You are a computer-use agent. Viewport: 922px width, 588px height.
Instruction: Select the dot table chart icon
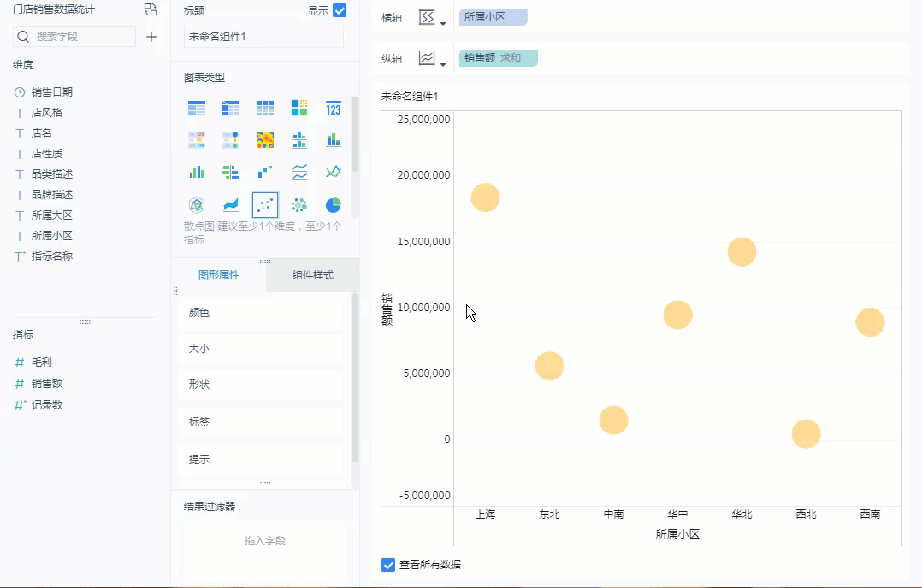(231, 140)
